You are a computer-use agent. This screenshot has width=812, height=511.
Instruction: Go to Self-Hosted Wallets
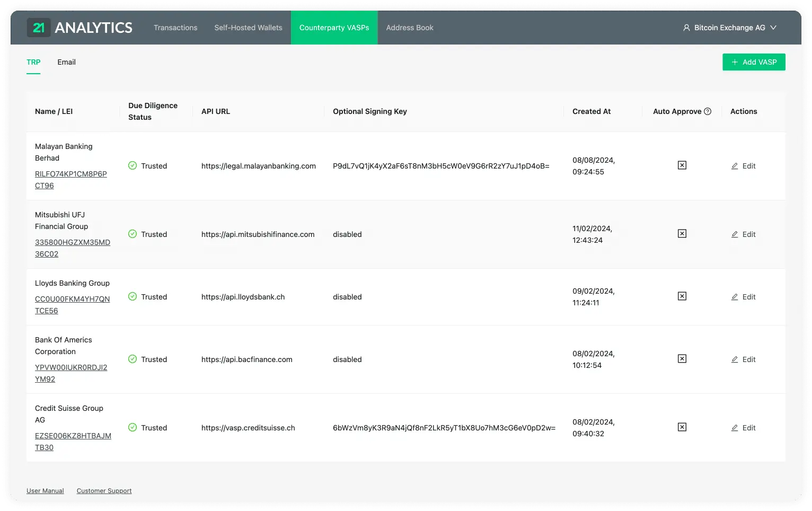click(248, 28)
